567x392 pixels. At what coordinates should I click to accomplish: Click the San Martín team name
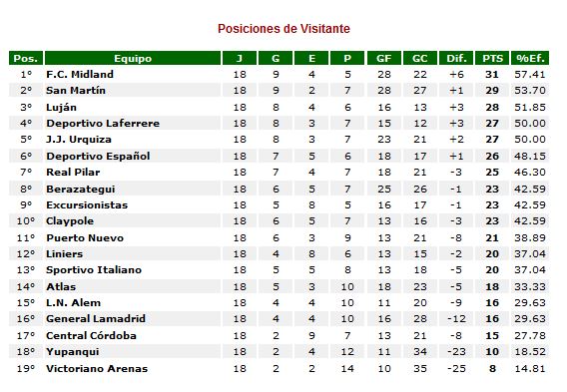[x=76, y=90]
